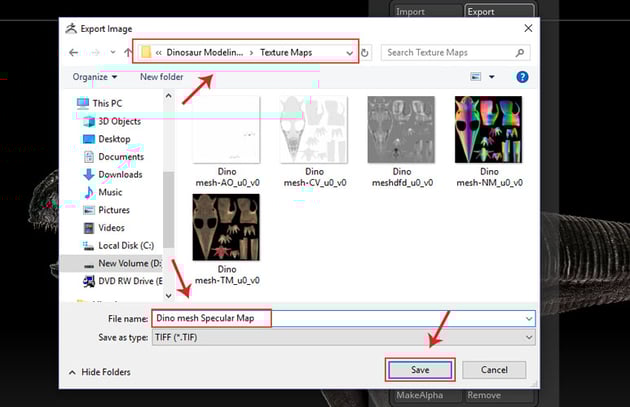Expand the address bar history dropdown

coord(349,53)
